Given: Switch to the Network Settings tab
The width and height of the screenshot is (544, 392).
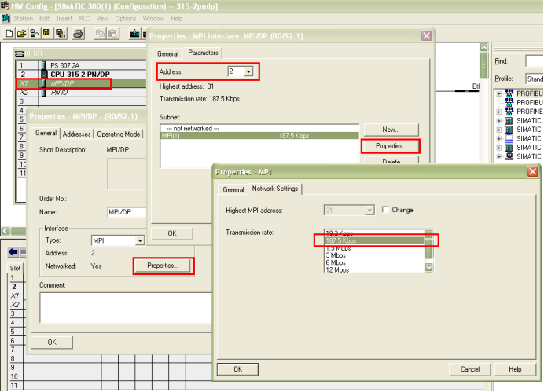Looking at the screenshot, I should [274, 189].
